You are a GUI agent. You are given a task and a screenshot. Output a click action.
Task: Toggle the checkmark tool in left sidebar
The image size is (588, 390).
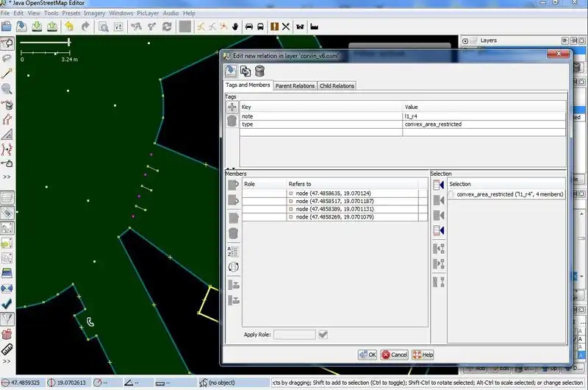tap(7, 302)
